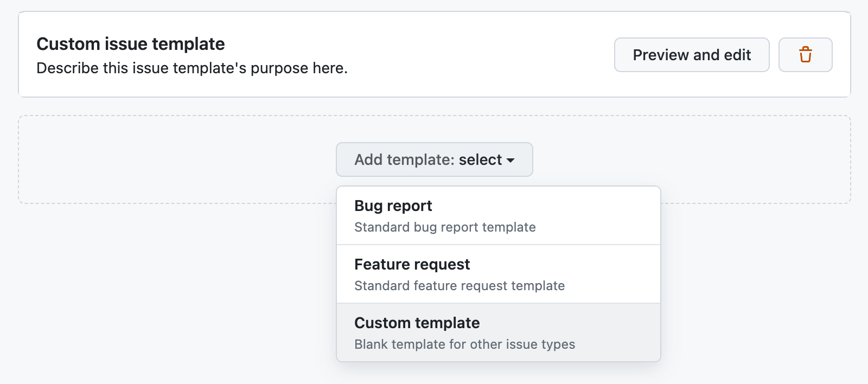Select the Feature request menu option
868x384 pixels.
(x=498, y=274)
